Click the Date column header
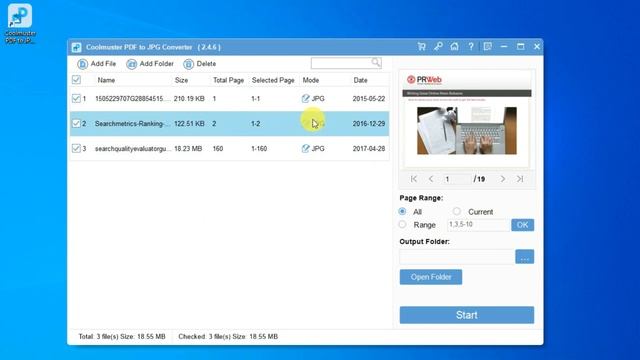This screenshot has width=640, height=360. (x=360, y=80)
